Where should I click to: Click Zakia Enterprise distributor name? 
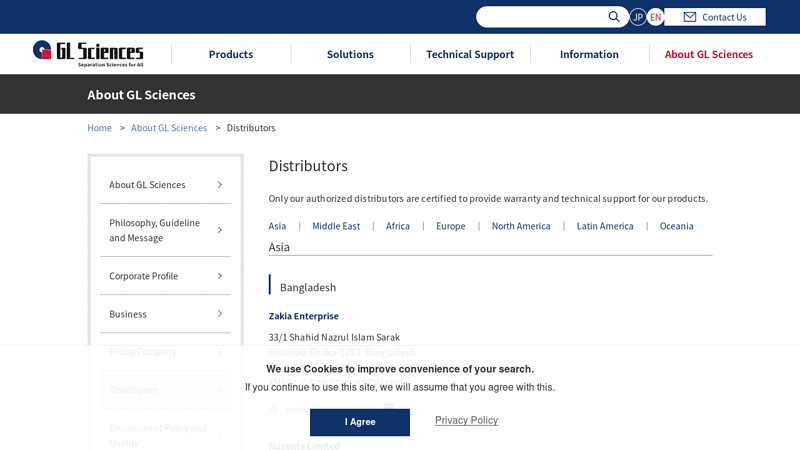pyautogui.click(x=304, y=316)
